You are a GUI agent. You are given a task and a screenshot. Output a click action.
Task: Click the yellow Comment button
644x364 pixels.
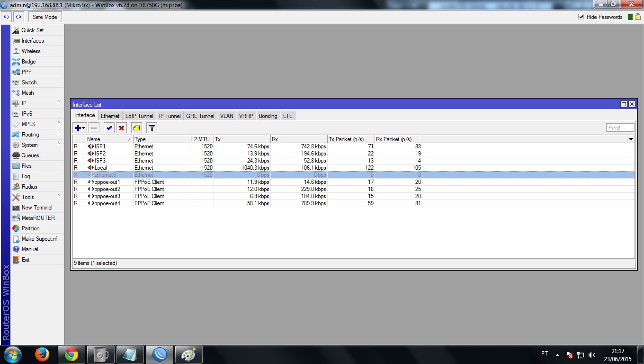click(137, 128)
